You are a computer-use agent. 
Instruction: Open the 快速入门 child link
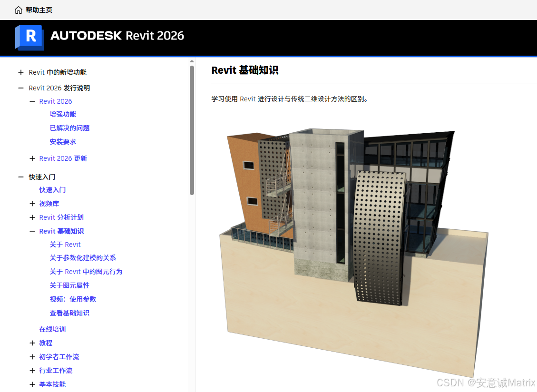[x=52, y=190]
